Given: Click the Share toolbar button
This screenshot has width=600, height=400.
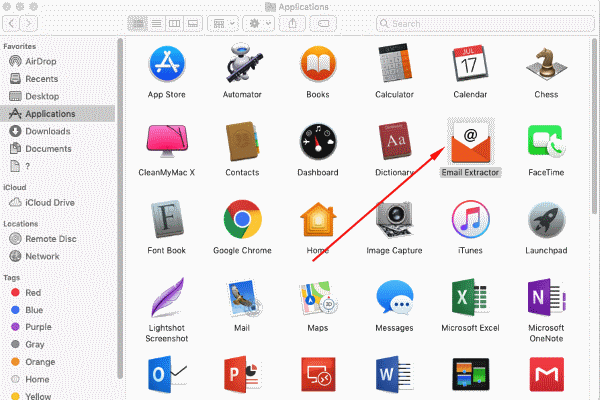Looking at the screenshot, I should [292, 24].
